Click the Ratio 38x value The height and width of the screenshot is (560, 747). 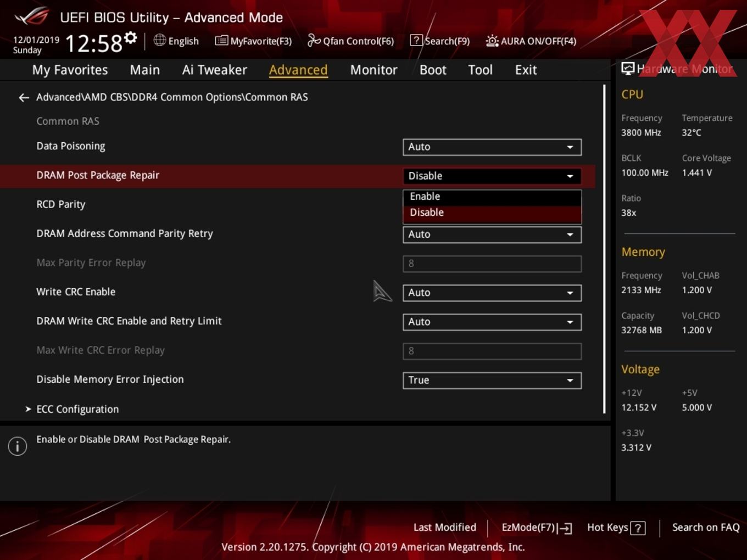pyautogui.click(x=628, y=212)
